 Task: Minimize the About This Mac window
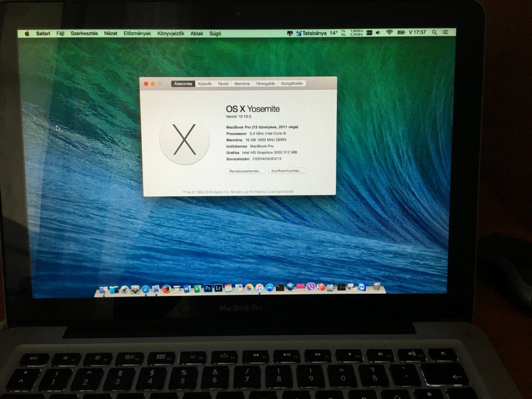tap(153, 84)
